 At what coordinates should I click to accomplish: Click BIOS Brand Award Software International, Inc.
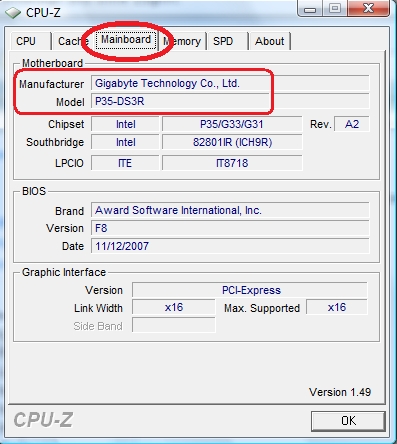230,210
